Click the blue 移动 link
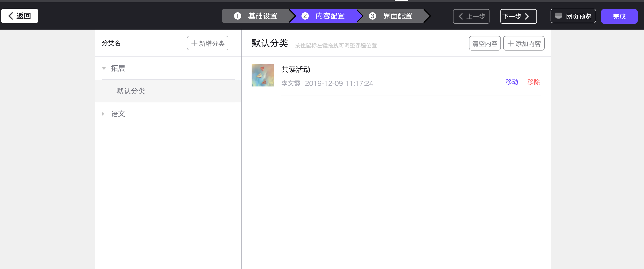 point(512,82)
